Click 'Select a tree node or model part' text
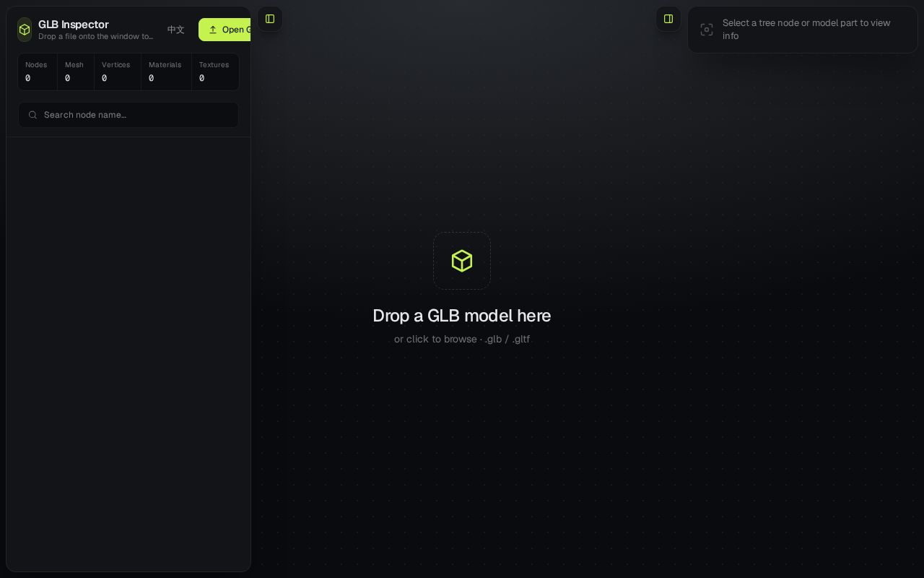 (806, 29)
